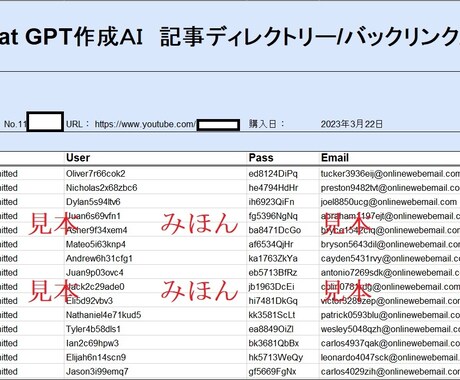The width and height of the screenshot is (460, 380).
Task: Select username Dylan5s94ltv6
Action: [x=93, y=202]
